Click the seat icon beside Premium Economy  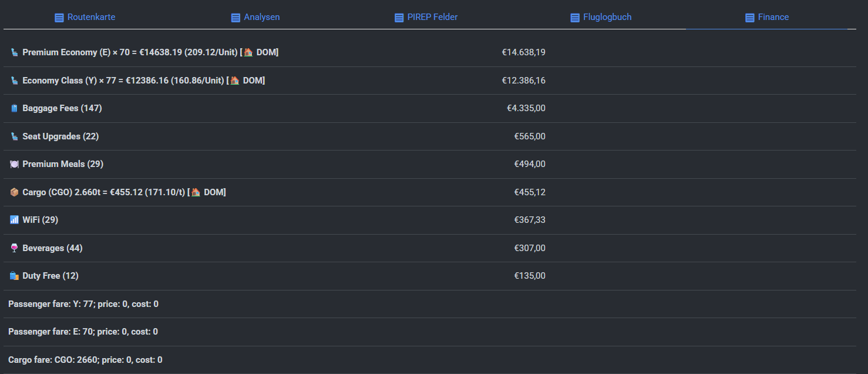(14, 52)
